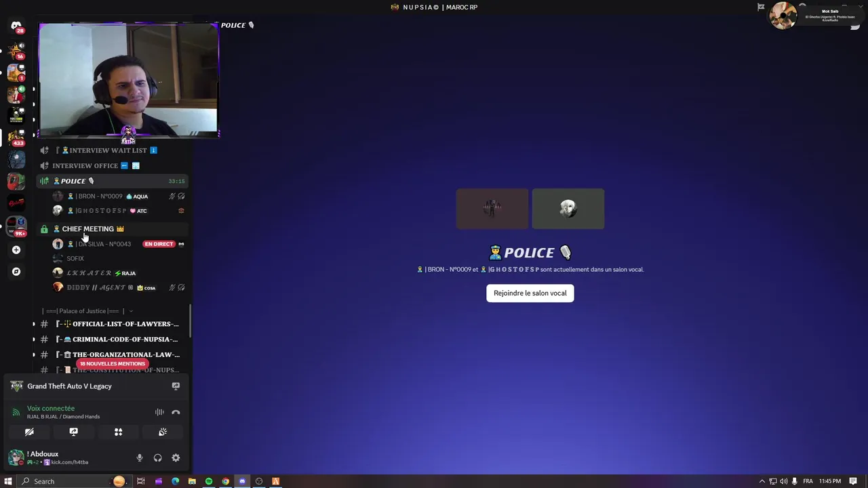
Task: Open Discord direct messages home icon
Action: 16,26
